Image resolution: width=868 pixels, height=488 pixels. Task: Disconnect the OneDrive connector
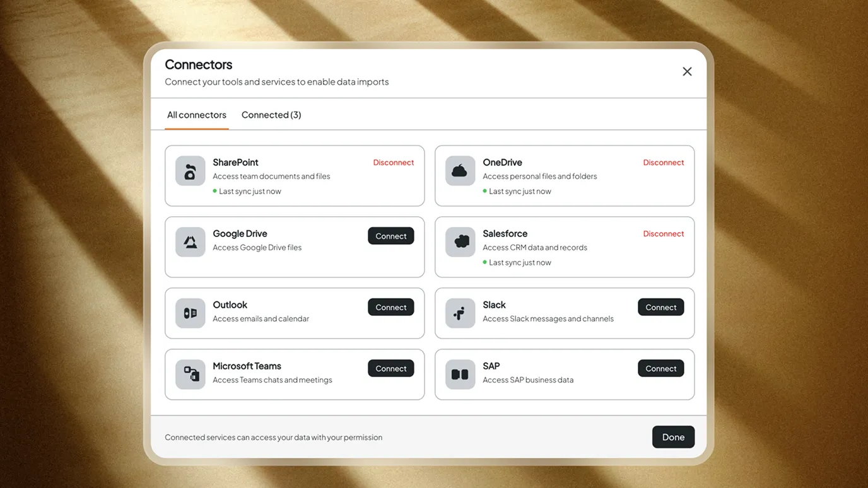tap(663, 163)
